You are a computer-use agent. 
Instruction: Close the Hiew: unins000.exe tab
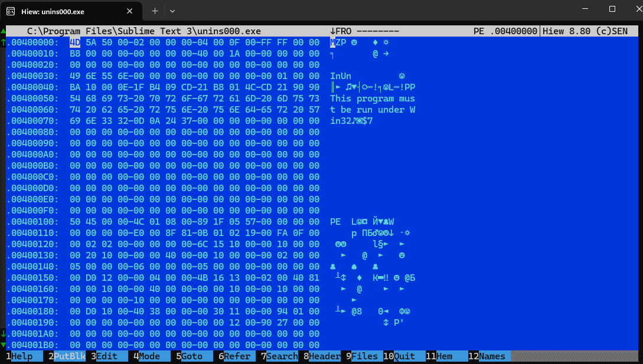129,11
